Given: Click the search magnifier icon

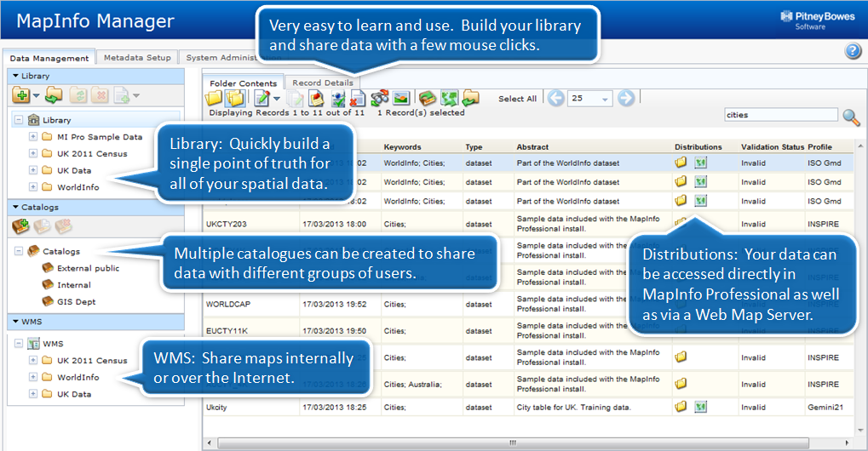Looking at the screenshot, I should pyautogui.click(x=851, y=117).
